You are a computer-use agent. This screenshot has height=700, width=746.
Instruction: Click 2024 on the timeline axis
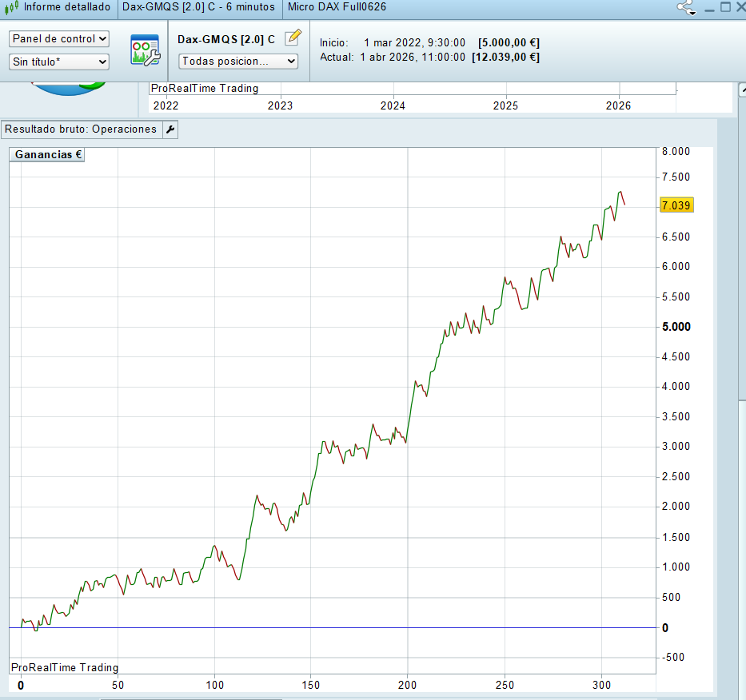(x=393, y=105)
